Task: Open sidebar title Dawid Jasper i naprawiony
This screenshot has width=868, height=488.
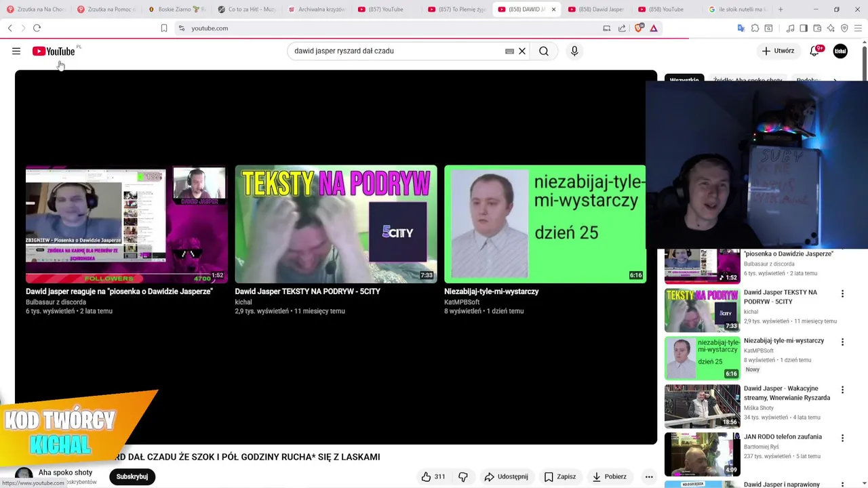Action: (x=782, y=484)
